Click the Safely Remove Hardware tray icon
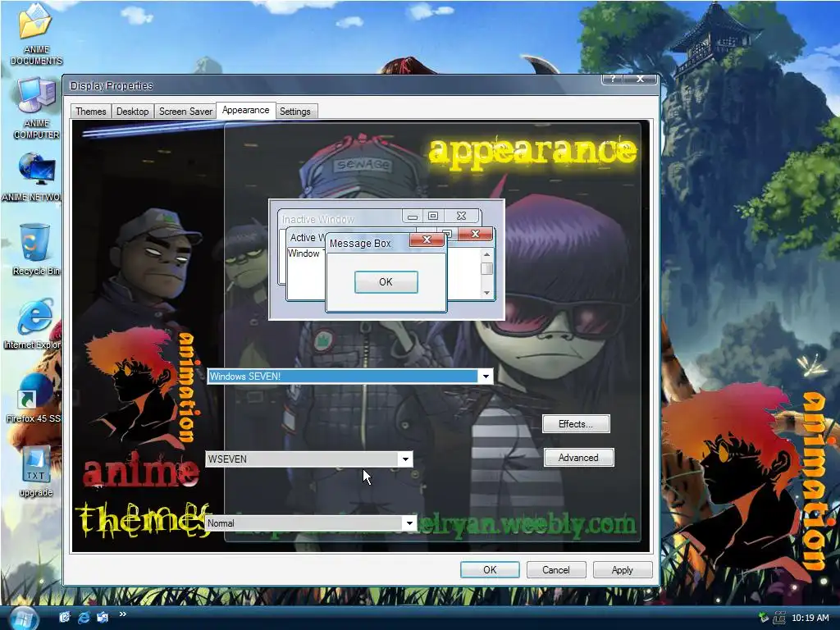 click(764, 618)
